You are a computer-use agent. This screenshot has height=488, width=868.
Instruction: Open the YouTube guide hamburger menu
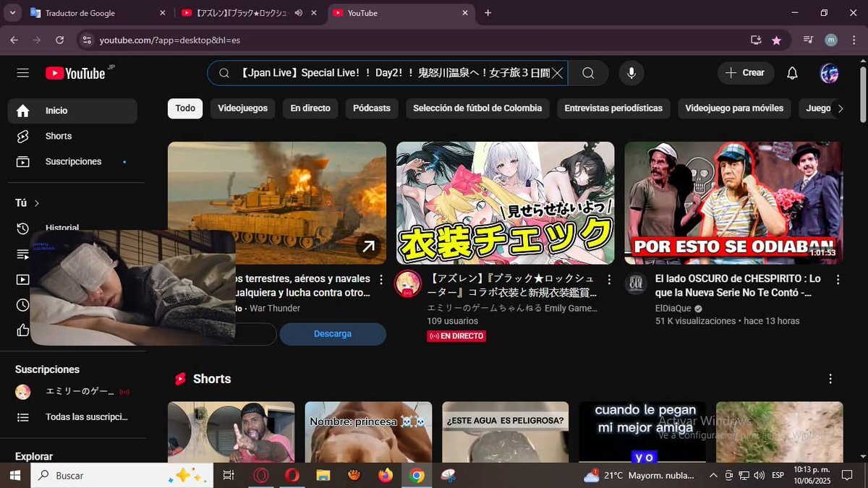click(22, 73)
